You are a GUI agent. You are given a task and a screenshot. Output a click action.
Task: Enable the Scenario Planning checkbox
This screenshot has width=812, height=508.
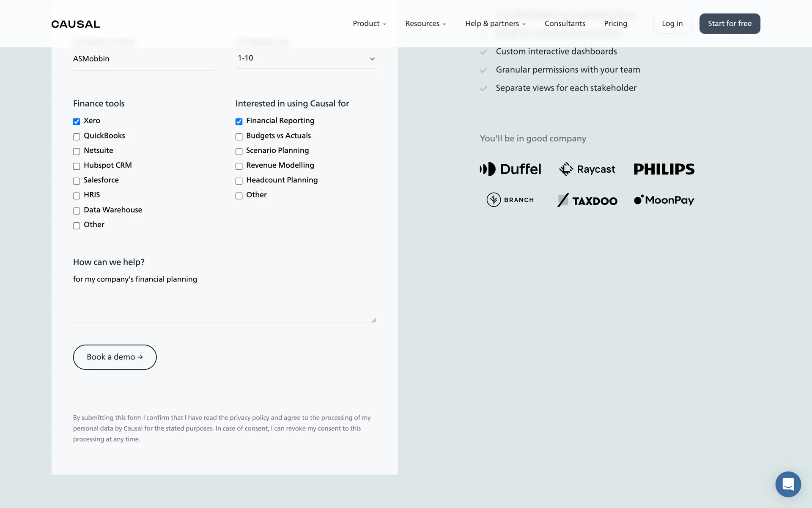239,152
